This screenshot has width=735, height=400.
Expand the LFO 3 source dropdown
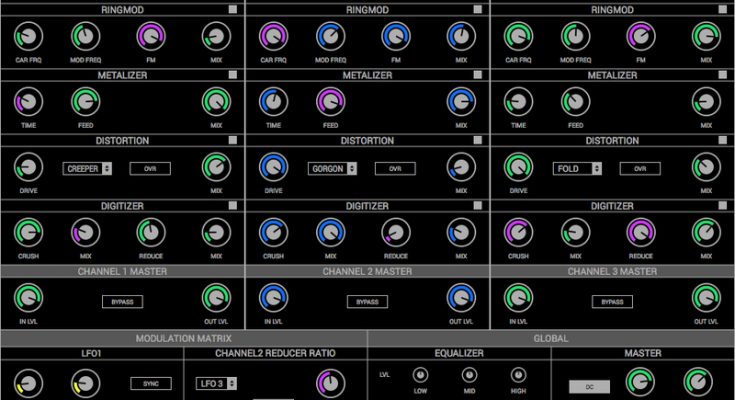pyautogui.click(x=216, y=383)
